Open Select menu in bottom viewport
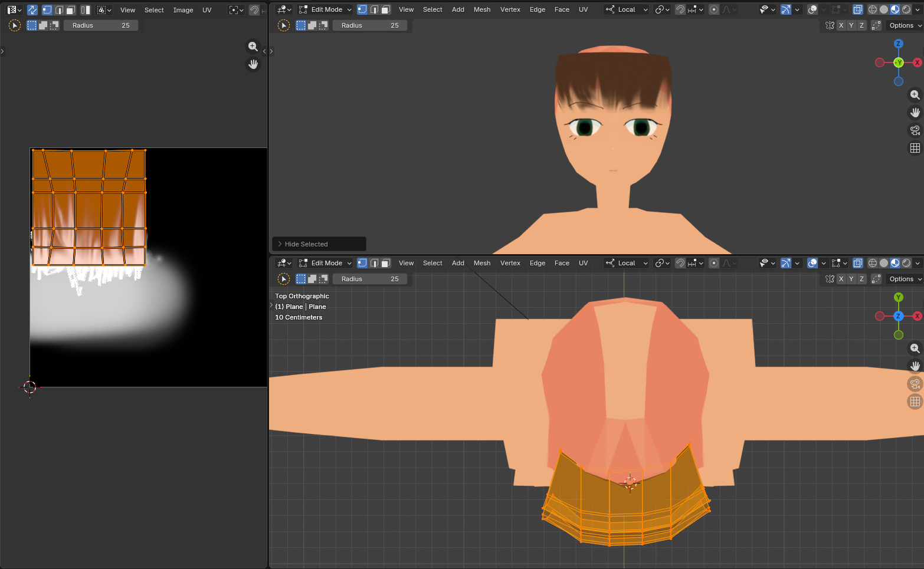Viewport: 924px width, 569px height. (x=432, y=263)
